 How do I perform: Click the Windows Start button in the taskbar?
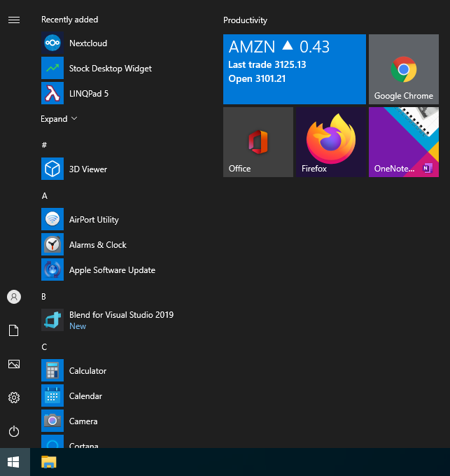[14, 462]
